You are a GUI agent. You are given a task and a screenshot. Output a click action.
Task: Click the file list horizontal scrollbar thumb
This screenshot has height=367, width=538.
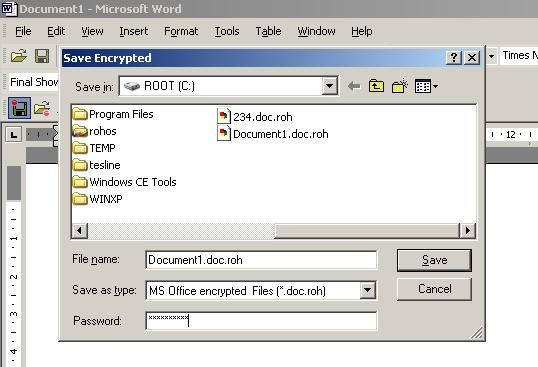click(x=367, y=230)
